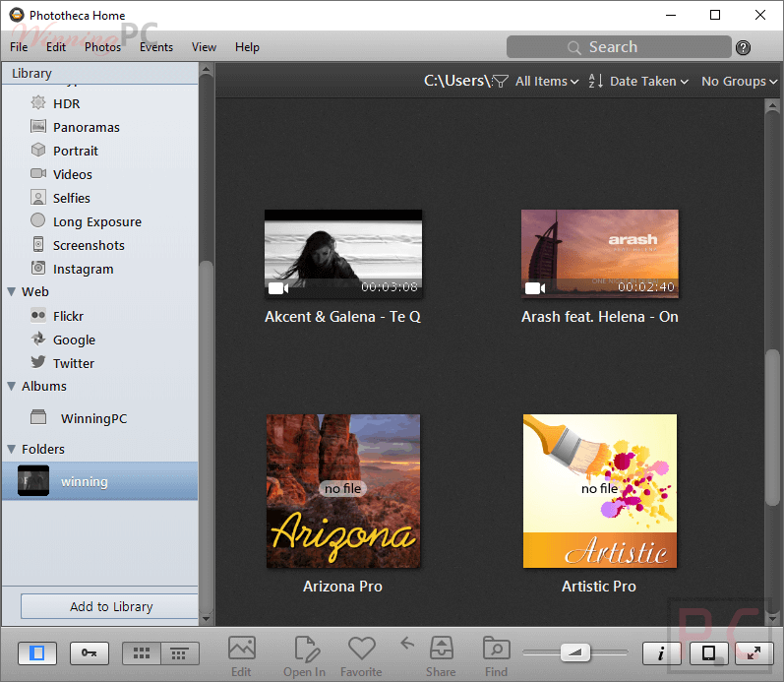
Task: Select the Artistic Pro thumbnail
Action: [599, 491]
